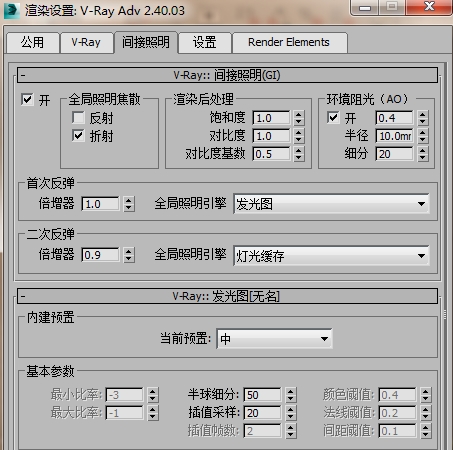Click the 间距阈值 field showing 0.1
Image resolution: width=453 pixels, height=450 pixels.
[x=397, y=431]
